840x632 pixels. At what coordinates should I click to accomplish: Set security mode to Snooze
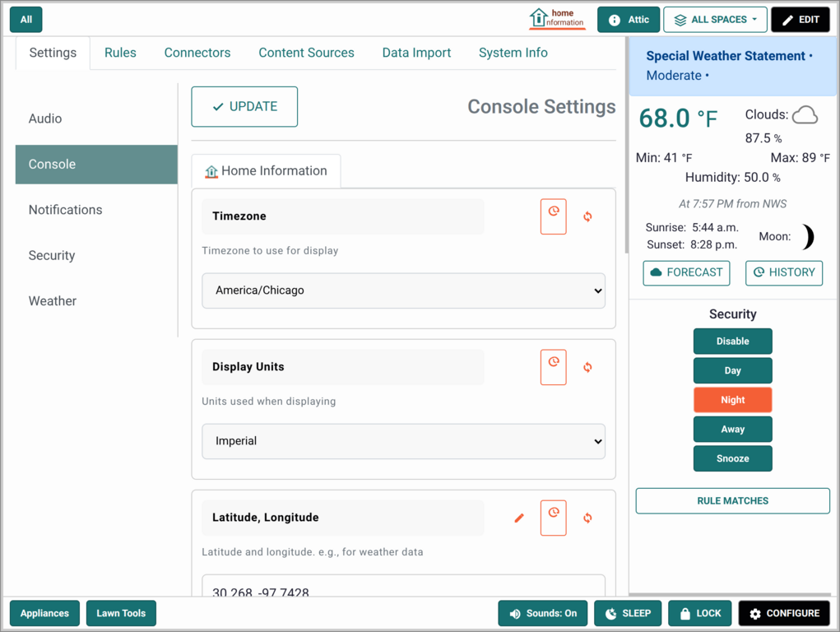pos(733,458)
